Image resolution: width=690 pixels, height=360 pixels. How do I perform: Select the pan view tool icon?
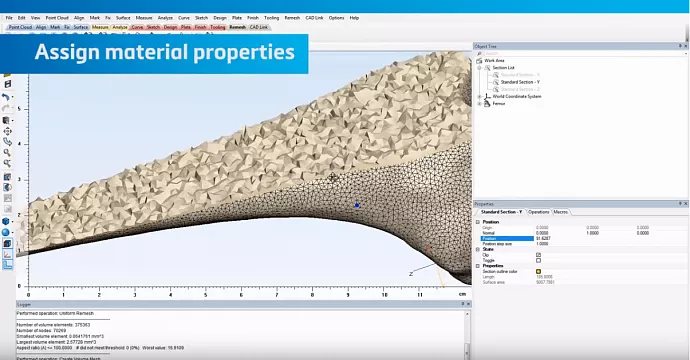point(7,131)
